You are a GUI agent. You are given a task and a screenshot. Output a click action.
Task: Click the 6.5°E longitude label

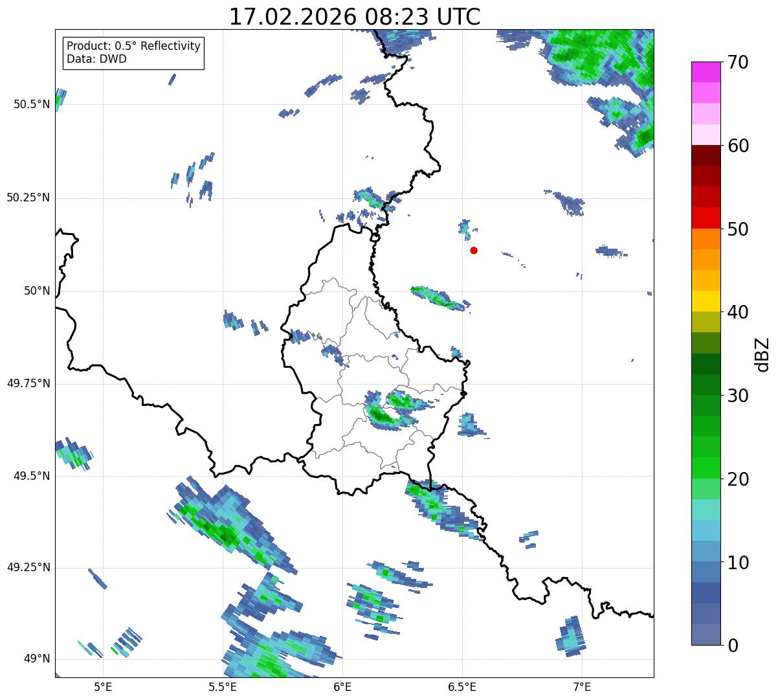pyautogui.click(x=462, y=686)
